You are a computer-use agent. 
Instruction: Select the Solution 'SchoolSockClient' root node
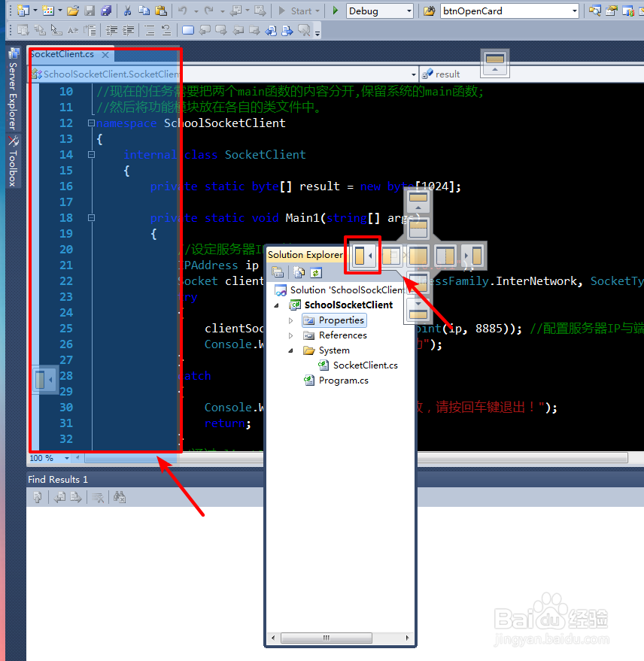pyautogui.click(x=340, y=290)
